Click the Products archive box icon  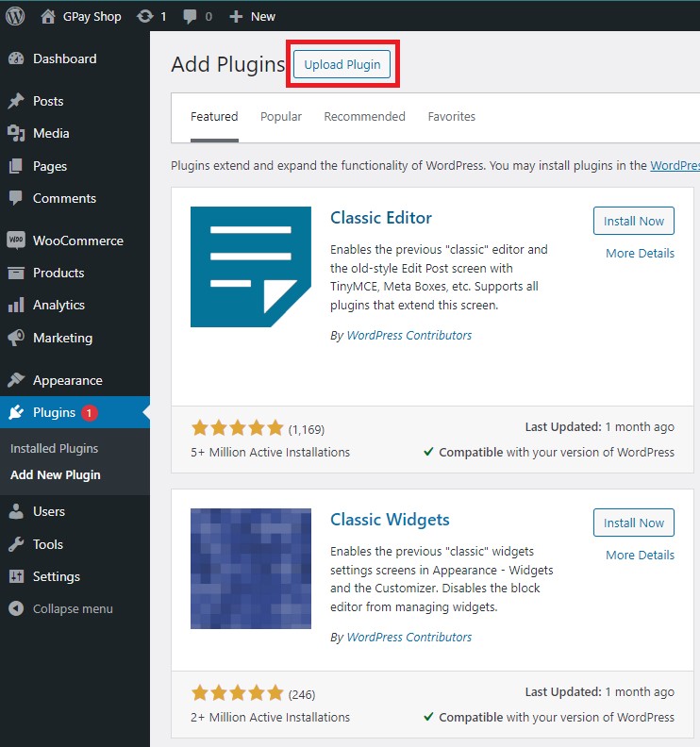[x=16, y=273]
